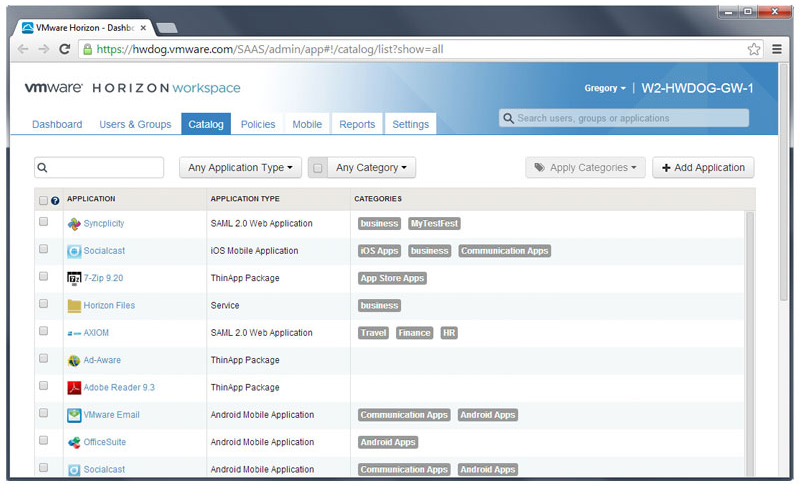Click the OfficeSuite app icon
The height and width of the screenshot is (489, 800).
74,443
